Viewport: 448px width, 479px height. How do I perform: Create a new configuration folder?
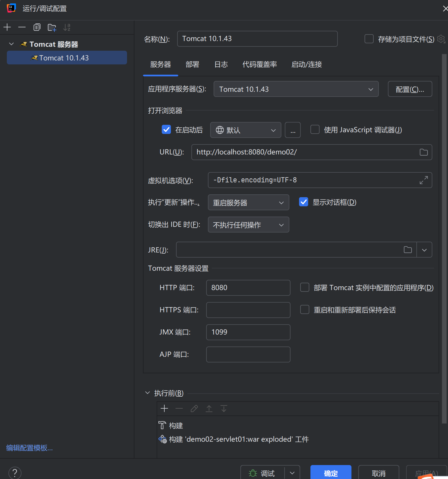point(52,27)
